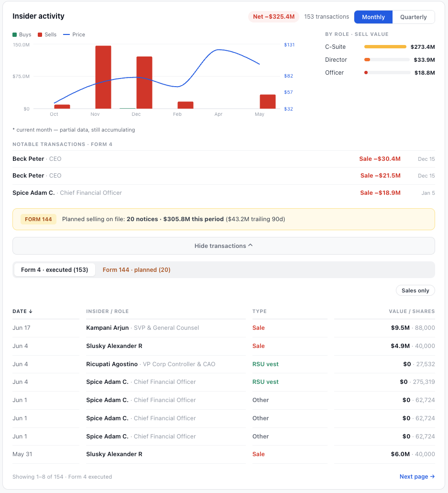Open Form 4 executed (153) tab
Image resolution: width=448 pixels, height=493 pixels.
pyautogui.click(x=55, y=270)
